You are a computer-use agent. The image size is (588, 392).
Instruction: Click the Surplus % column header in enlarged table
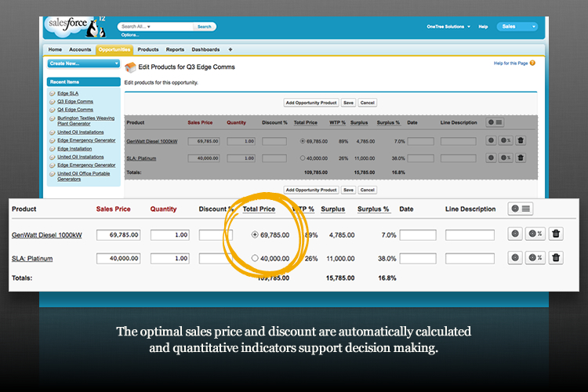(x=373, y=209)
